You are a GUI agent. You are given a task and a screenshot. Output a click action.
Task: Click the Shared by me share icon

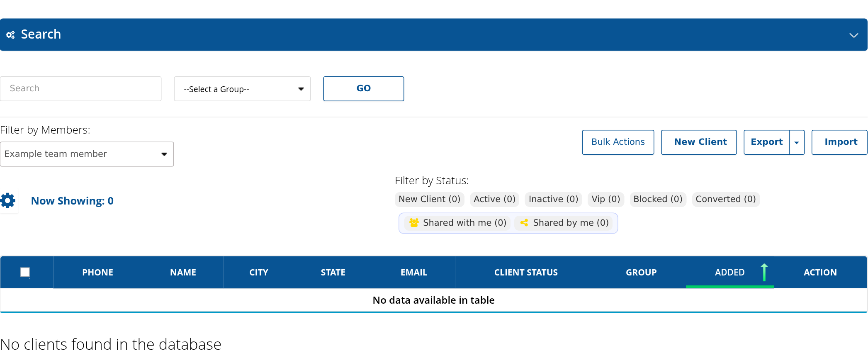tap(524, 223)
